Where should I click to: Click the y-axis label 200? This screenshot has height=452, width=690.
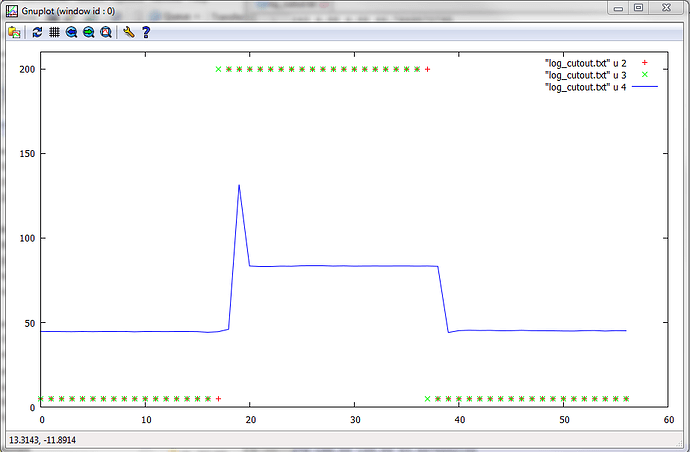pos(27,70)
